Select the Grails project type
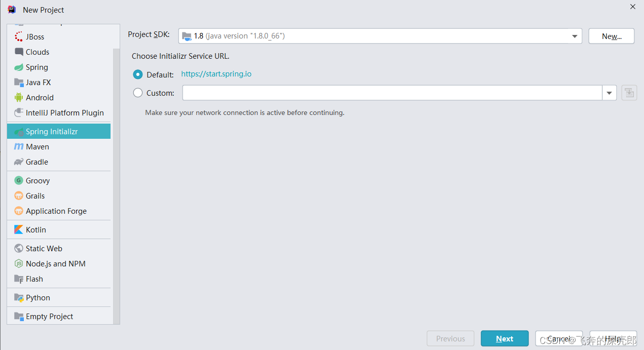 (x=34, y=196)
